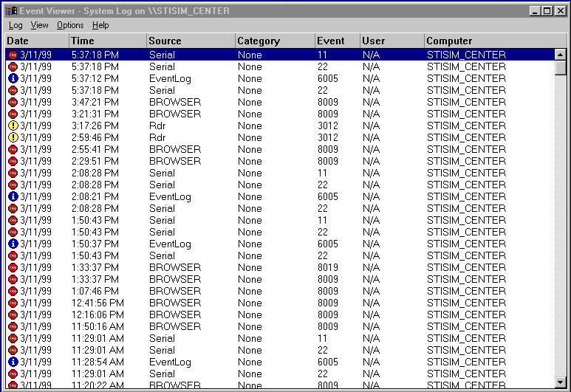This screenshot has width=571, height=392.
Task: Select 'BROWSER' source in 11:50:16 AM row
Action: point(175,326)
